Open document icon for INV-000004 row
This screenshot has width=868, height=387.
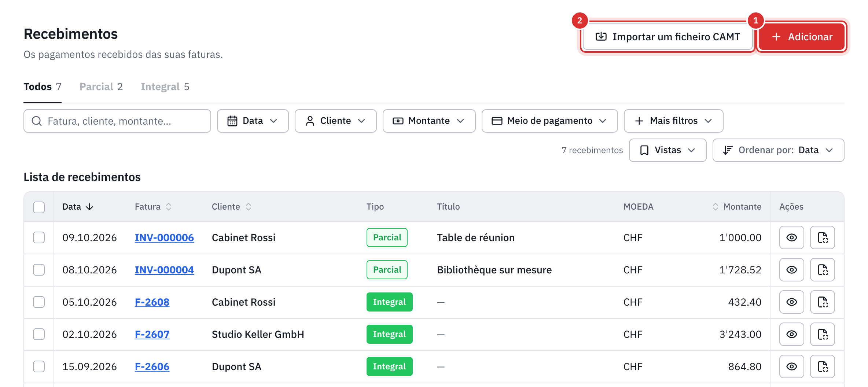coord(823,270)
